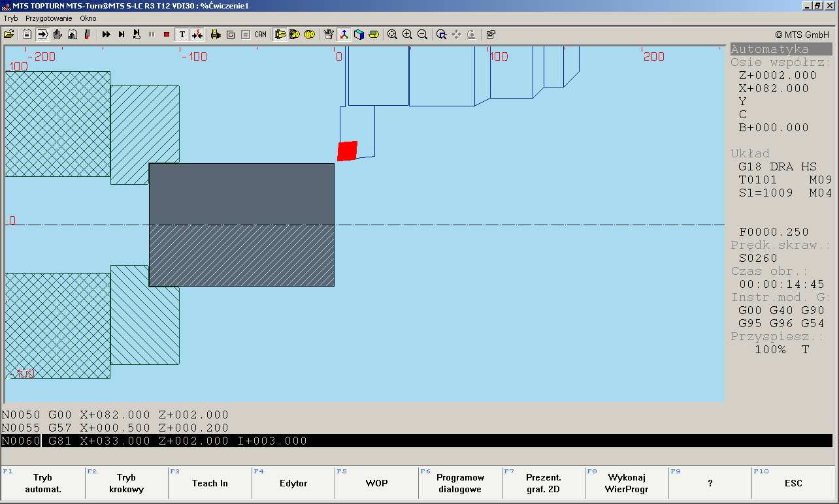Click the zoom window selection icon
Image resolution: width=839 pixels, height=504 pixels.
tap(442, 34)
